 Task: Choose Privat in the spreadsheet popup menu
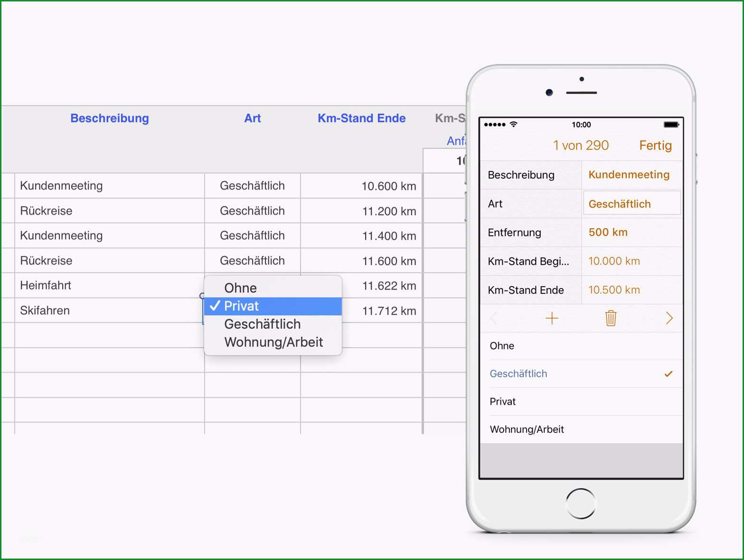tap(273, 306)
